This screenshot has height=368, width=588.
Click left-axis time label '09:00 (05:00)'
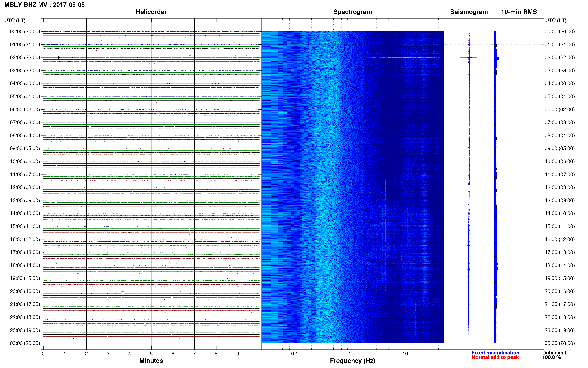(25, 148)
